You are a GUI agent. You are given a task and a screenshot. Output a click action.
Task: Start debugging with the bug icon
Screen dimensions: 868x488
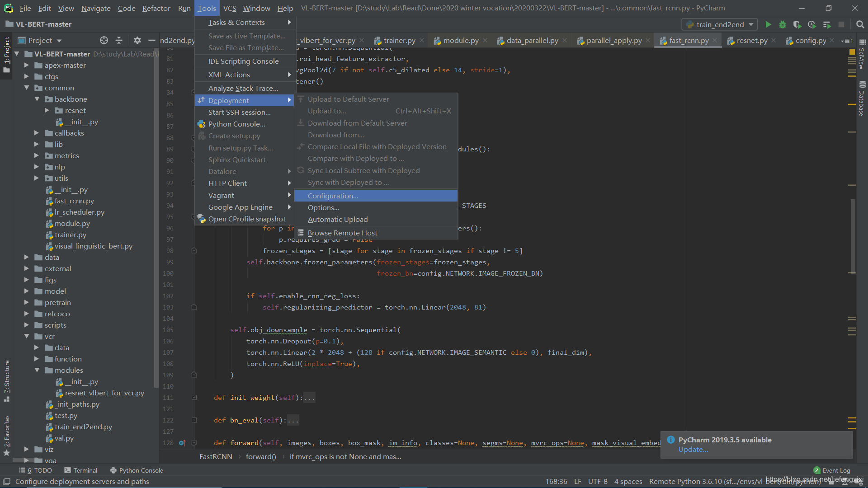click(x=783, y=24)
